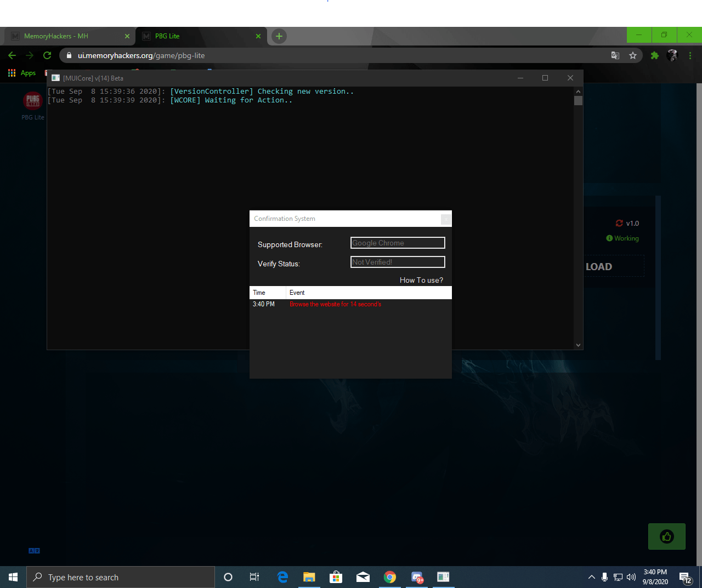Sort by the Time column header
This screenshot has height=588, width=702.
tap(268, 293)
